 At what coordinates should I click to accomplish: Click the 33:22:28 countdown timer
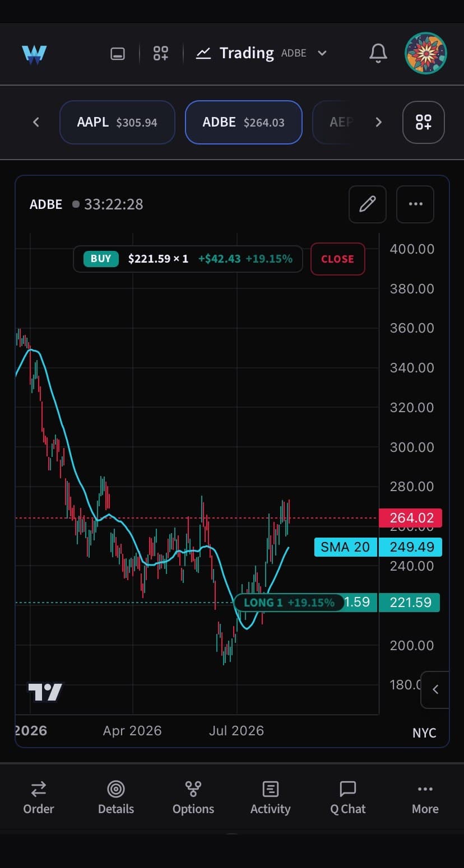(114, 204)
